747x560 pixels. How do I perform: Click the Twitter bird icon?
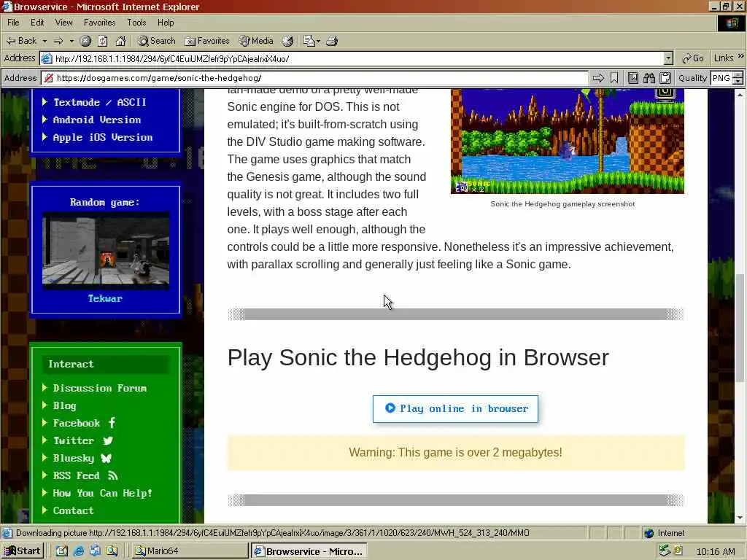click(108, 440)
